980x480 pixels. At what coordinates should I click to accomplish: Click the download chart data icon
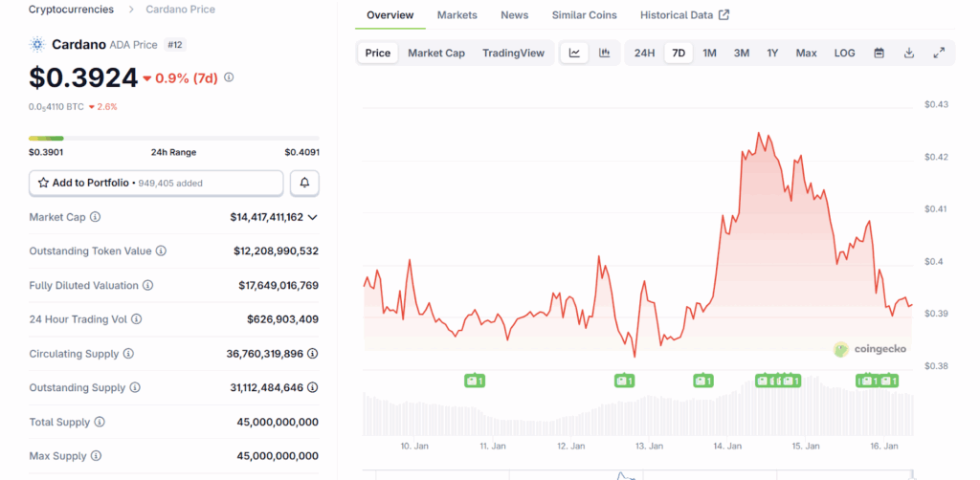coord(909,53)
